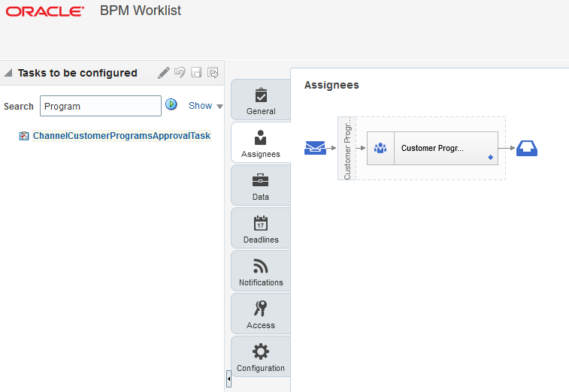569x392 pixels.
Task: Open the Notifications tab
Action: (261, 271)
